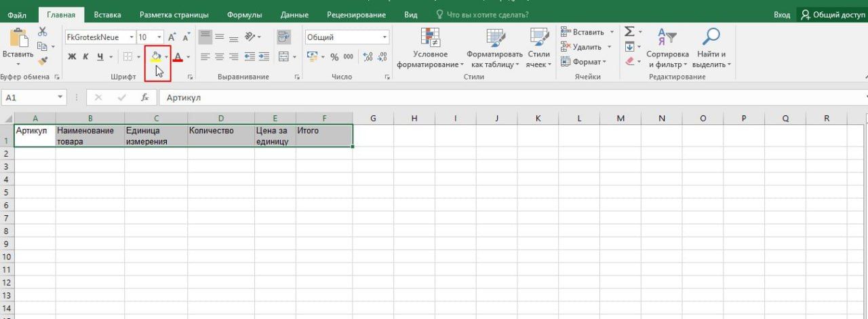Viewport: 868px width, 319px height.
Task: Click the A1 name box
Action: (34, 98)
